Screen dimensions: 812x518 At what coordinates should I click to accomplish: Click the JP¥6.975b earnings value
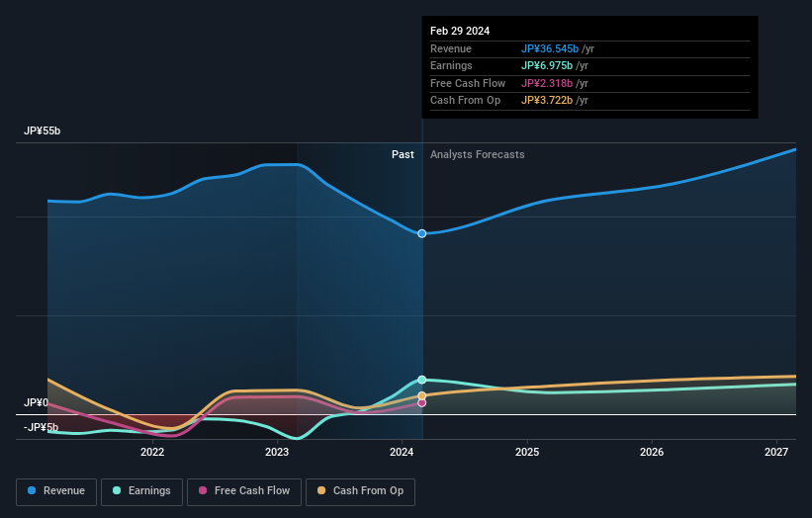coord(547,65)
